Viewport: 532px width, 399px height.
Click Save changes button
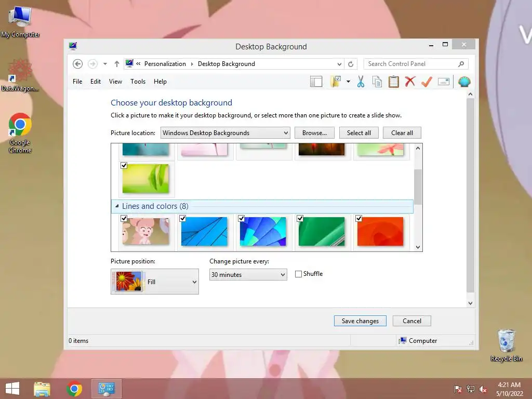[360, 321]
